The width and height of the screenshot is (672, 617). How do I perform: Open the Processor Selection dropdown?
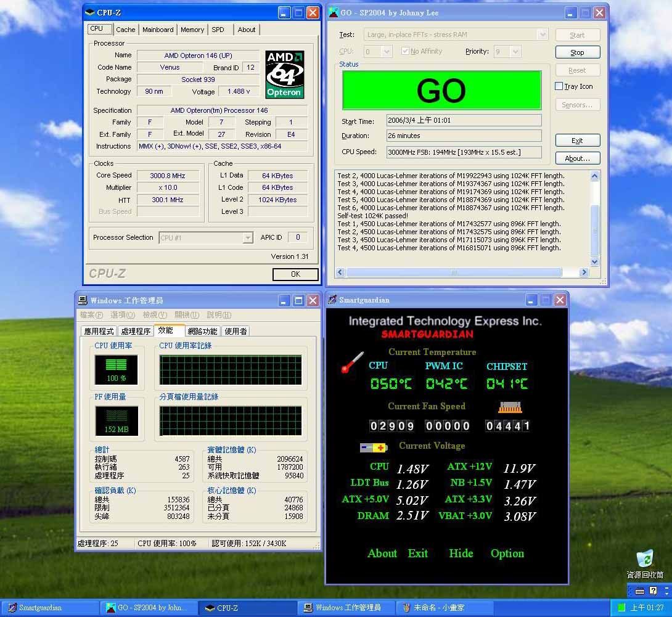[x=247, y=238]
